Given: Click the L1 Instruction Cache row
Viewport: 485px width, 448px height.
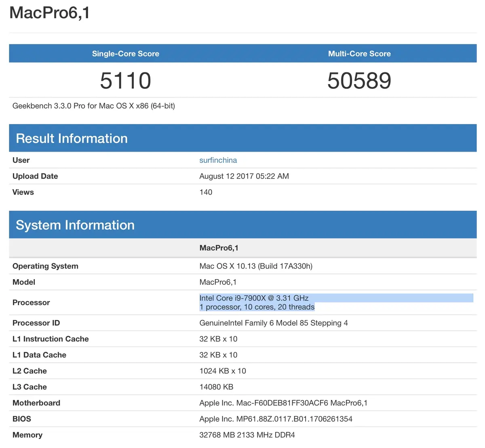Looking at the screenshot, I should pyautogui.click(x=218, y=339).
